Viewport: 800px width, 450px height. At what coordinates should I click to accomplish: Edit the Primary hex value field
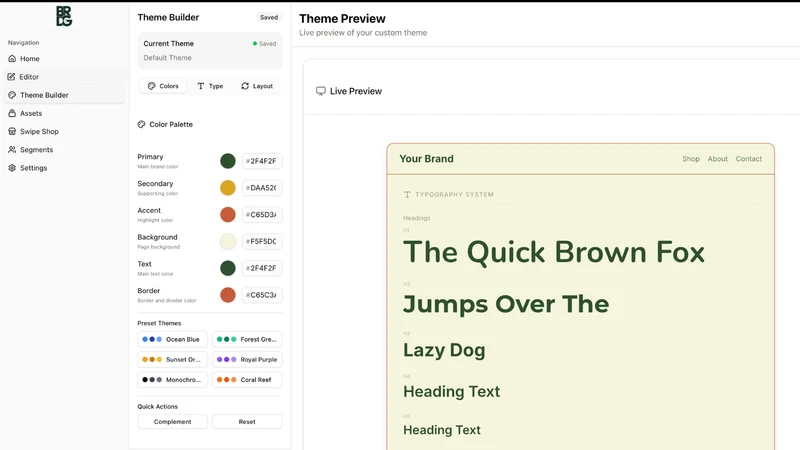(x=262, y=161)
